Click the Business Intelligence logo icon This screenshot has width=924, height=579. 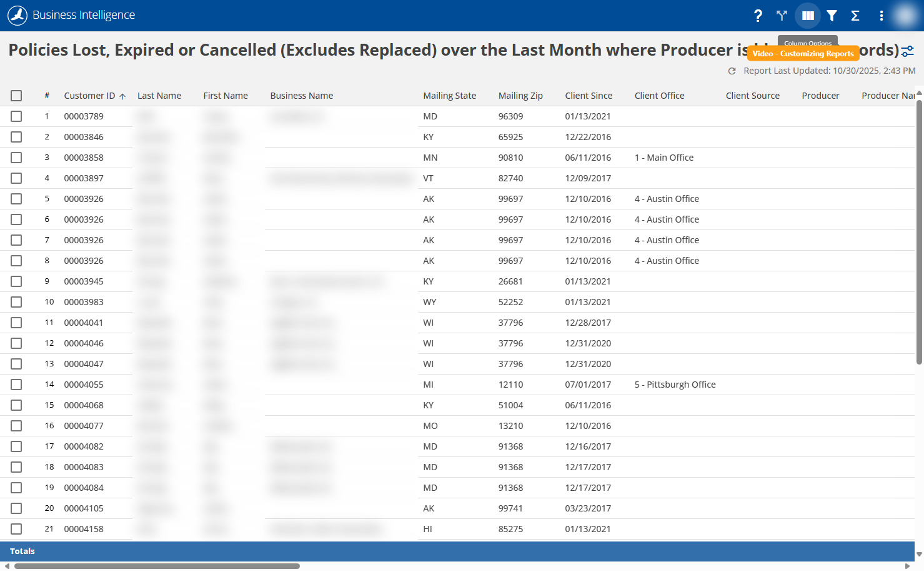pos(17,15)
